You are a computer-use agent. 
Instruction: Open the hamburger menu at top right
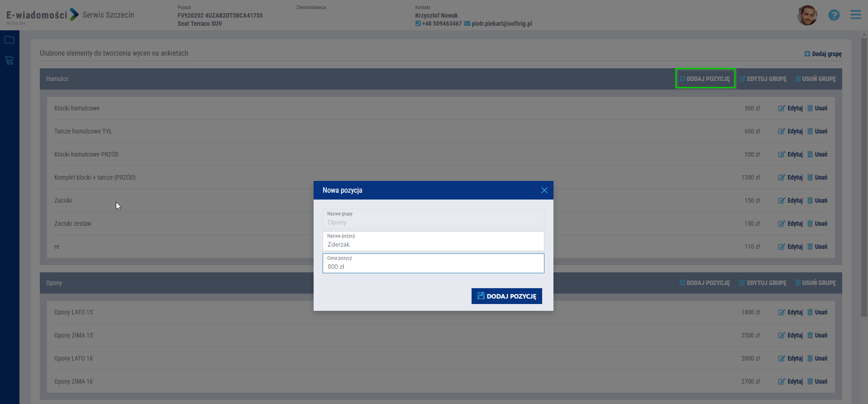pos(855,15)
